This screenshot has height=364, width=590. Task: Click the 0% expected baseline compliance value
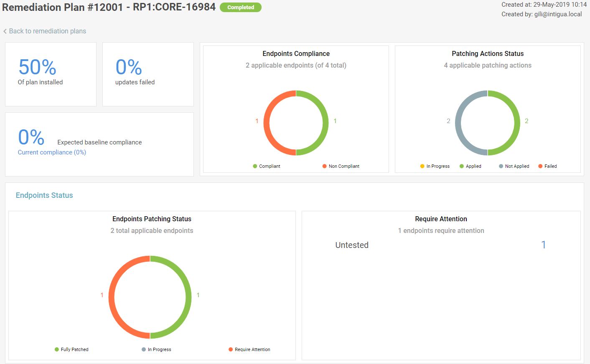coord(31,137)
